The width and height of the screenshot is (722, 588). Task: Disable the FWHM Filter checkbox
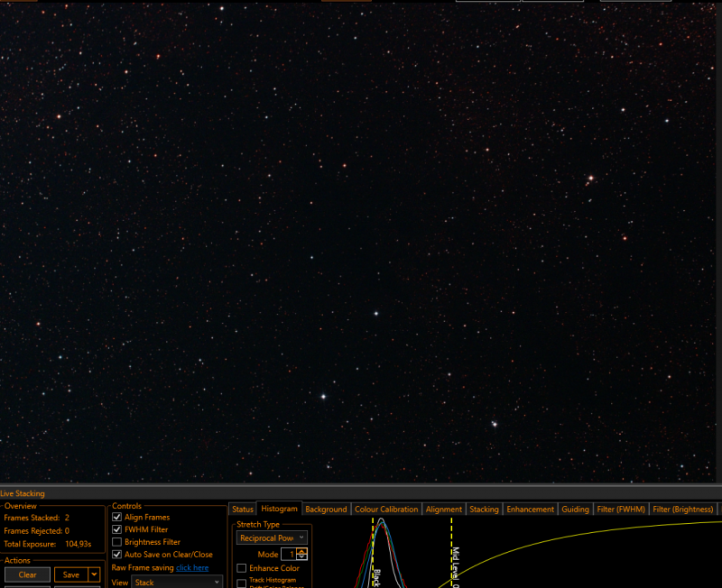[117, 529]
